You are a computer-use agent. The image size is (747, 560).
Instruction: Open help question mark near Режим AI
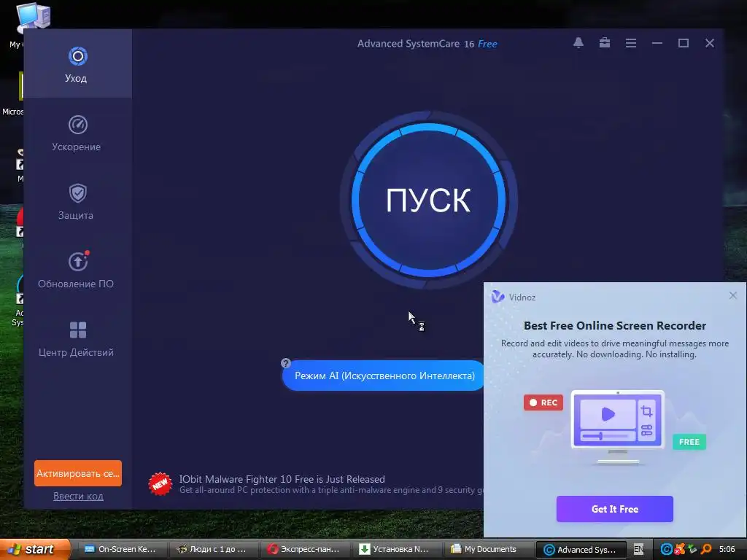286,363
